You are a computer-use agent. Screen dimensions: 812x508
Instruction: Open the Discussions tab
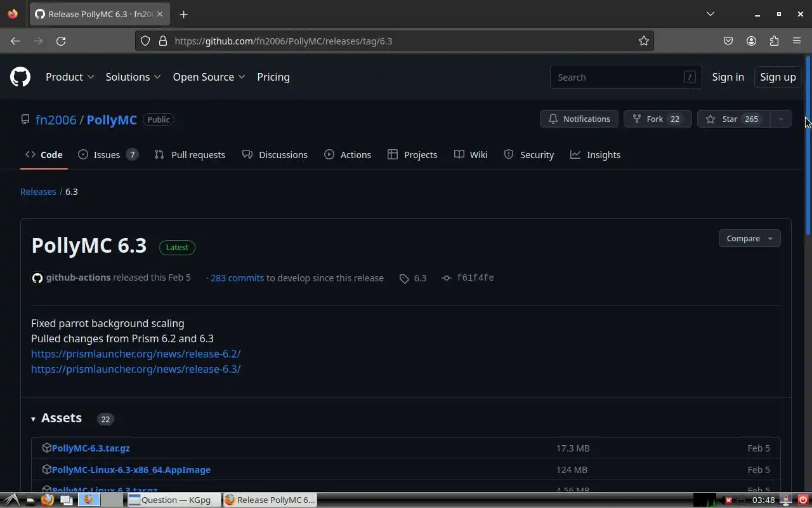[x=275, y=155]
